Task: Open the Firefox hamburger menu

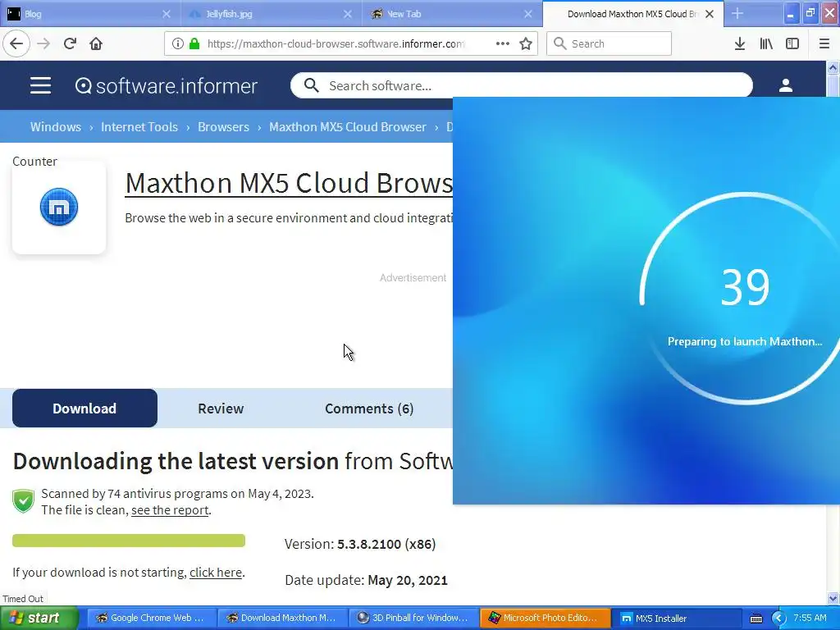Action: [824, 43]
